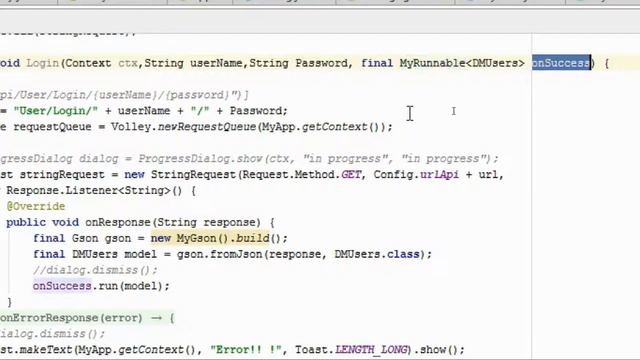This screenshot has width=640, height=360.
Task: Click Volley.newRequestQueue method call
Action: (183, 127)
